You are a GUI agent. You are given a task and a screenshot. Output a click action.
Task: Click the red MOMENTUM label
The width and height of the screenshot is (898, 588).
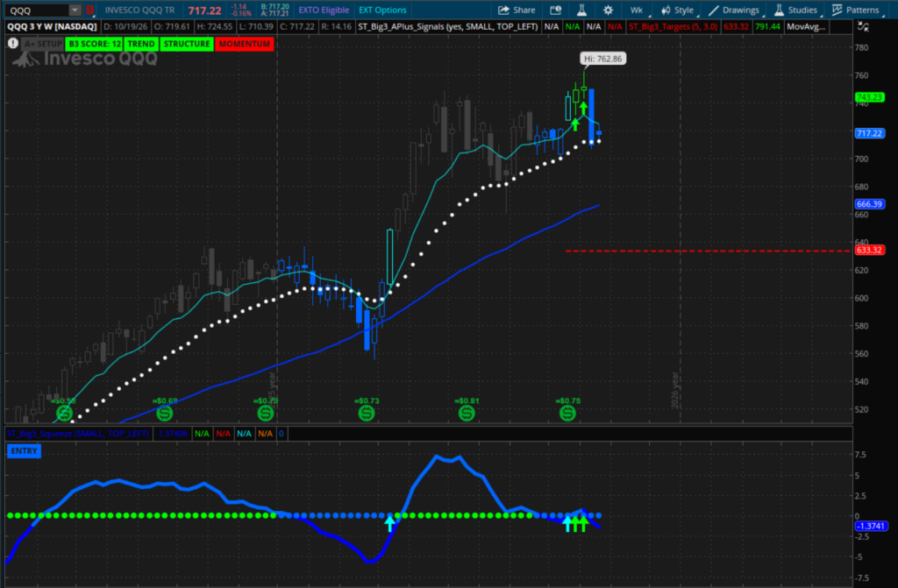[245, 44]
